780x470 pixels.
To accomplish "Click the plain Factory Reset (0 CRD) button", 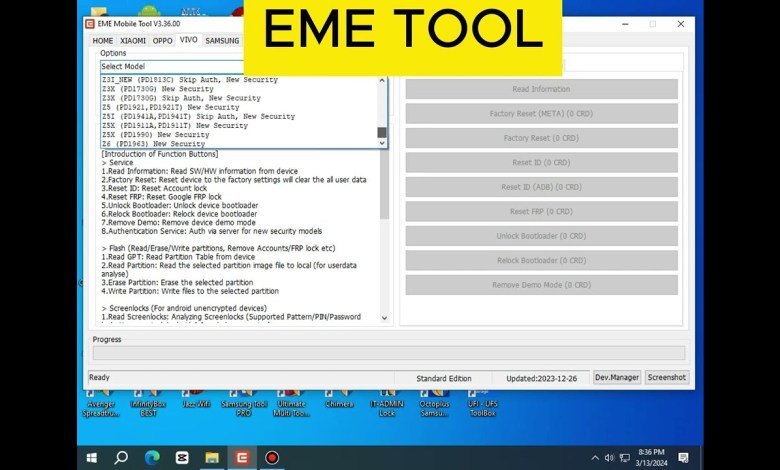I will [541, 138].
